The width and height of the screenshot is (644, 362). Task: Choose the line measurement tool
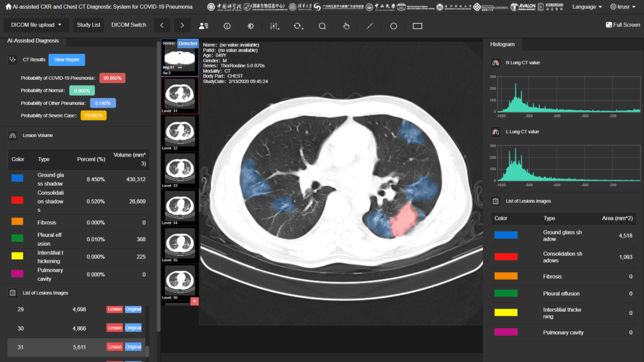tap(370, 26)
